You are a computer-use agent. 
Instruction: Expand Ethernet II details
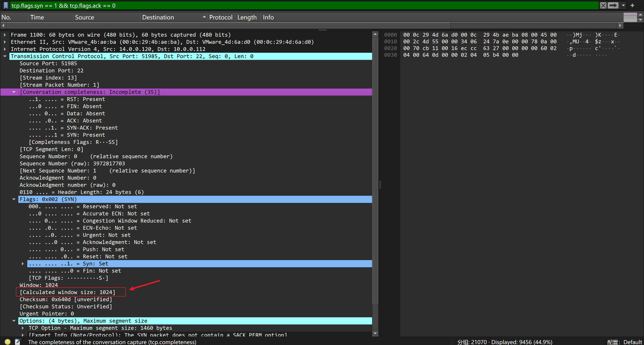(5, 42)
